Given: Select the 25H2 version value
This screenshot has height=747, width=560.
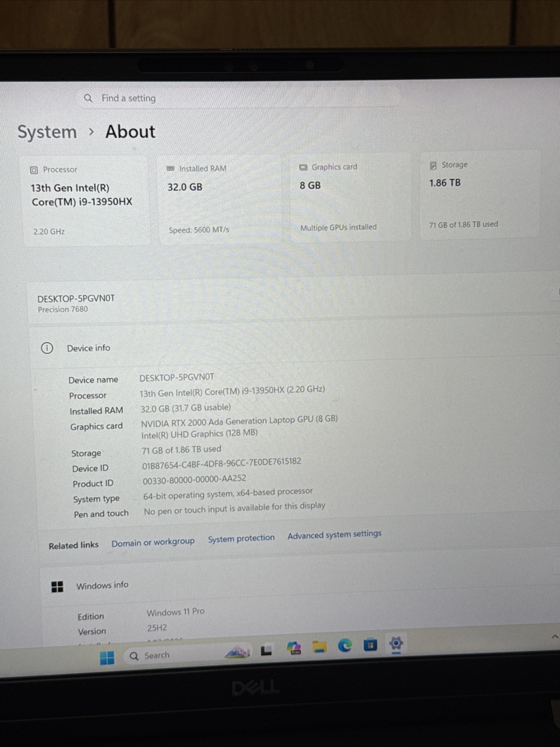Looking at the screenshot, I should [x=157, y=628].
